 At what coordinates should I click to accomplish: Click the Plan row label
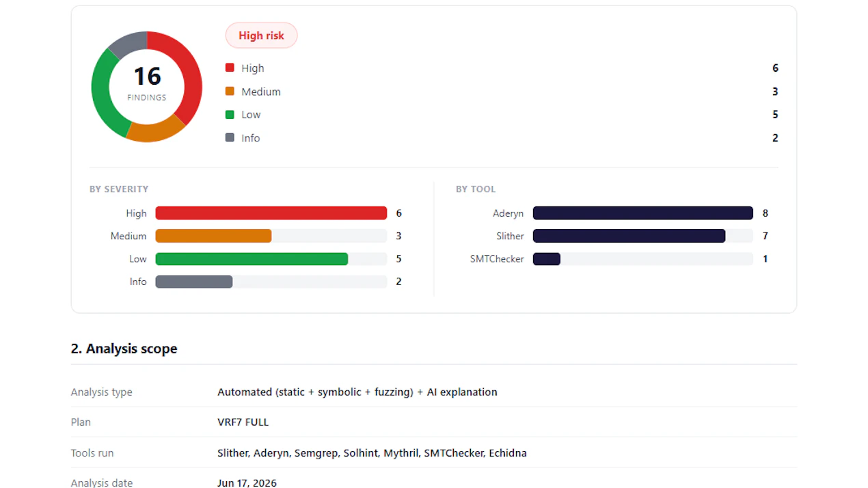click(x=81, y=422)
